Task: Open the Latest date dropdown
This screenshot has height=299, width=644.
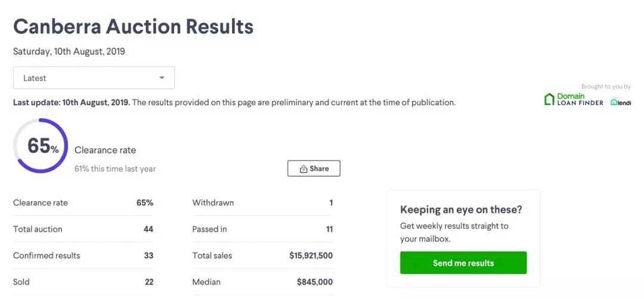Action: point(94,78)
